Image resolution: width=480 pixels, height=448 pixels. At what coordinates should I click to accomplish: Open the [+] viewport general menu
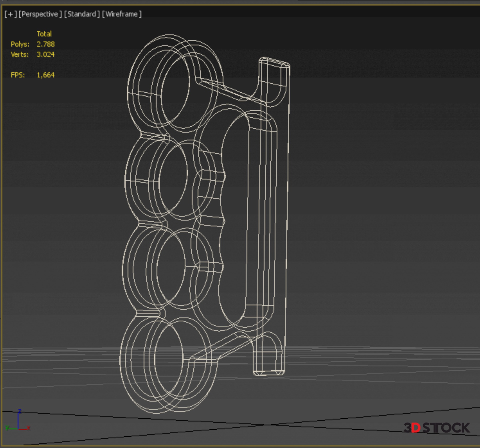click(x=10, y=14)
